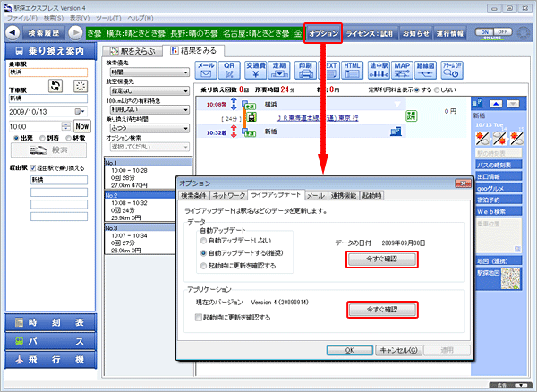Screen dimensions: 537x392
Task: Switch to the 駅をえらぶ tab
Action: [x=132, y=51]
